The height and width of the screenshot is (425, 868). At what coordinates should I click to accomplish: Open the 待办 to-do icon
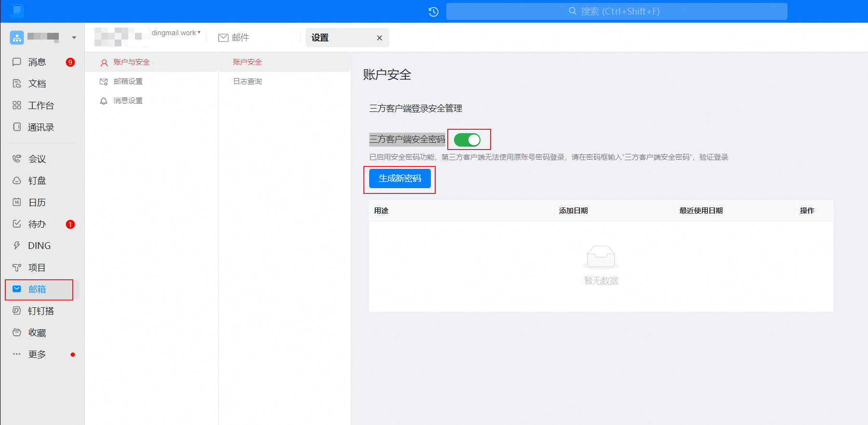[x=17, y=224]
